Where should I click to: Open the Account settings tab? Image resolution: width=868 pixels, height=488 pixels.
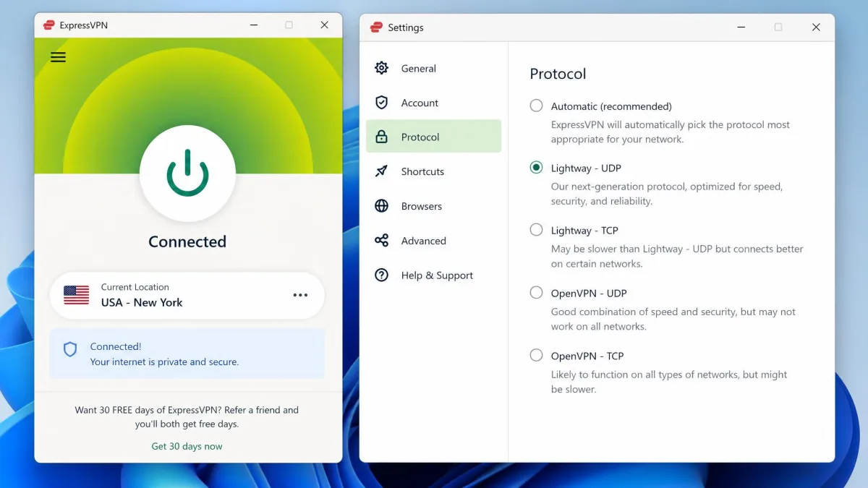[433, 103]
